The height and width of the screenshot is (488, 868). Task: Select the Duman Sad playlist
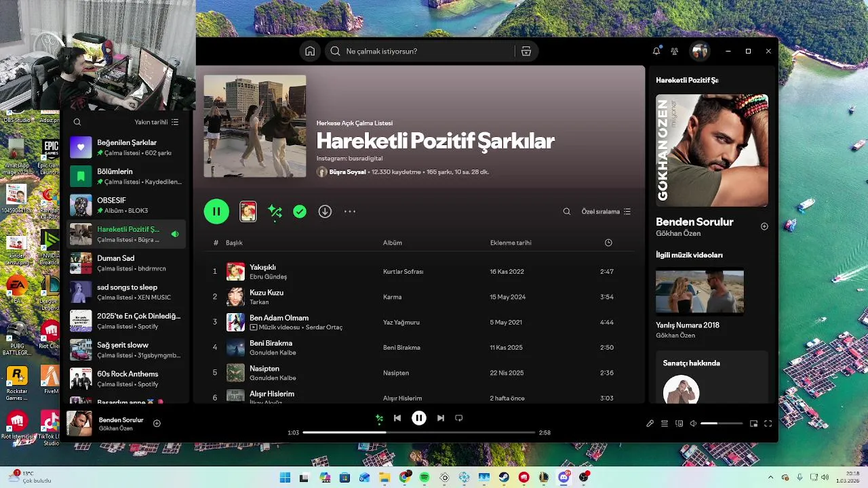click(126, 263)
